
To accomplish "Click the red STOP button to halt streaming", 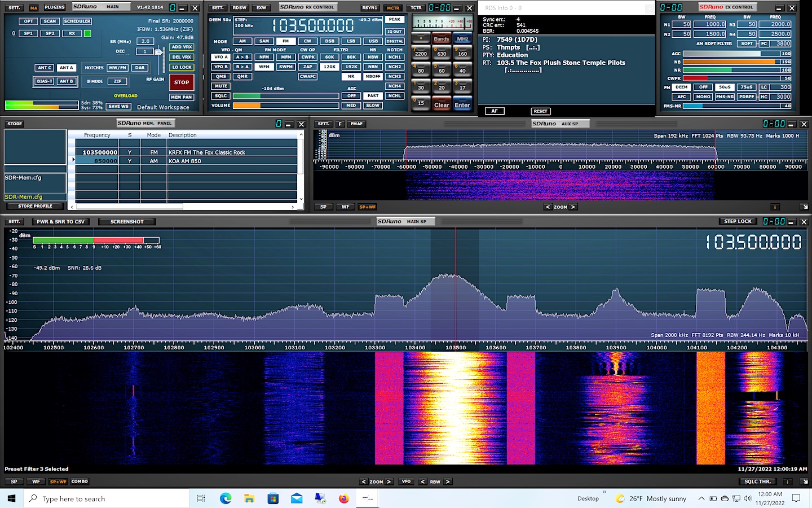I will pos(181,82).
